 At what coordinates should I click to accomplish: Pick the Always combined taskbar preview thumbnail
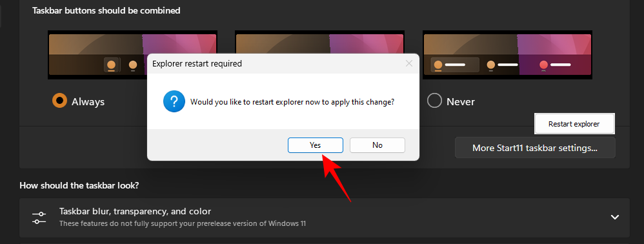click(x=132, y=55)
